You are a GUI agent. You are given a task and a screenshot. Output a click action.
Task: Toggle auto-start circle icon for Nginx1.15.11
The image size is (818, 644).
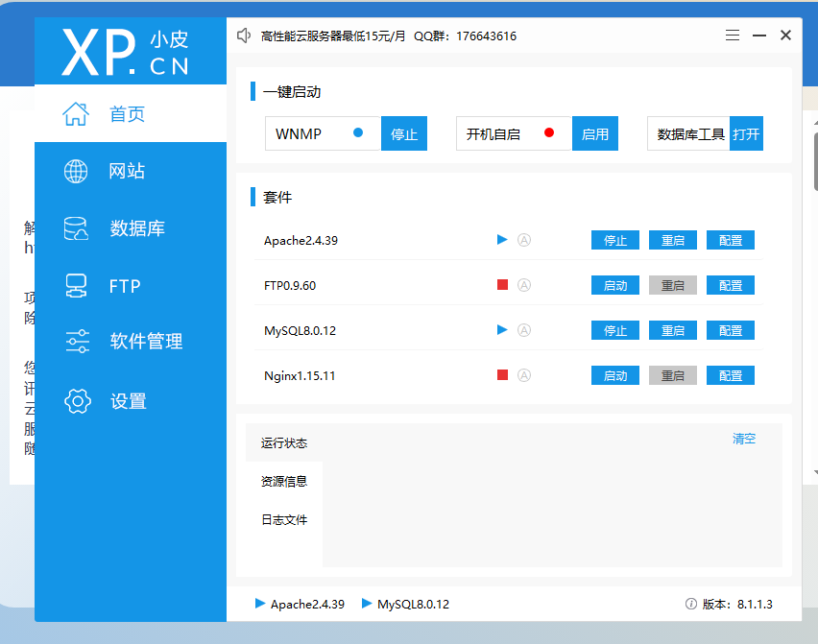(524, 375)
